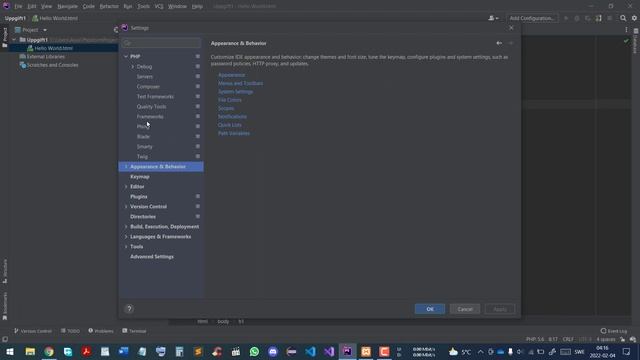Open IDE settings gear icon in toolbar

point(634,18)
